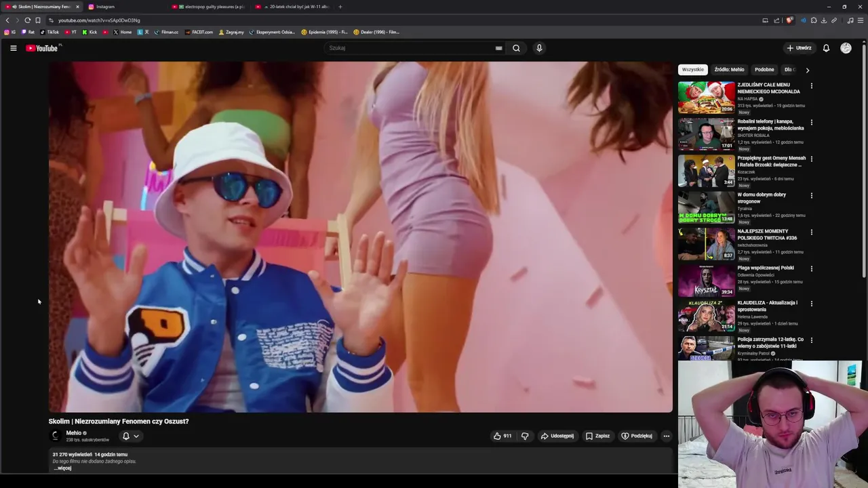
Task: Open the Filman.cc bookmark
Action: pyautogui.click(x=166, y=32)
